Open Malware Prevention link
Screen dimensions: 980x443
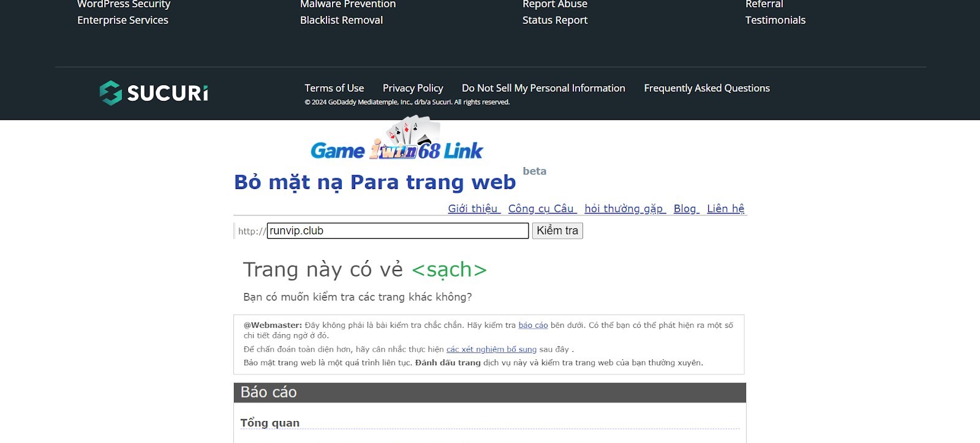pos(348,4)
